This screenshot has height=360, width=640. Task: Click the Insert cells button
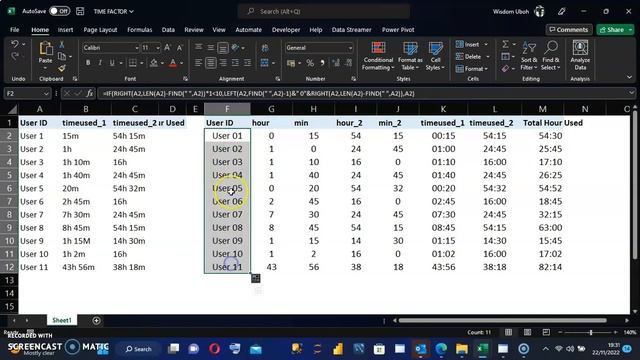[468, 44]
